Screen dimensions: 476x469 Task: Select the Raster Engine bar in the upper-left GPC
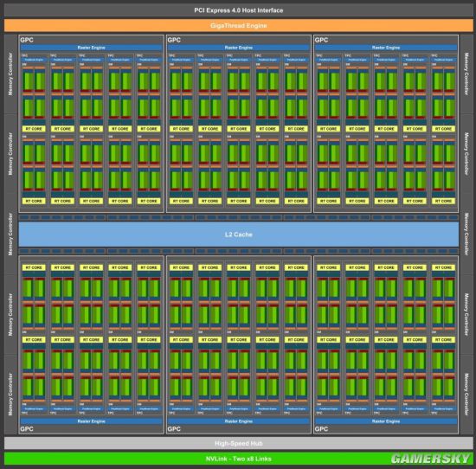[92, 48]
